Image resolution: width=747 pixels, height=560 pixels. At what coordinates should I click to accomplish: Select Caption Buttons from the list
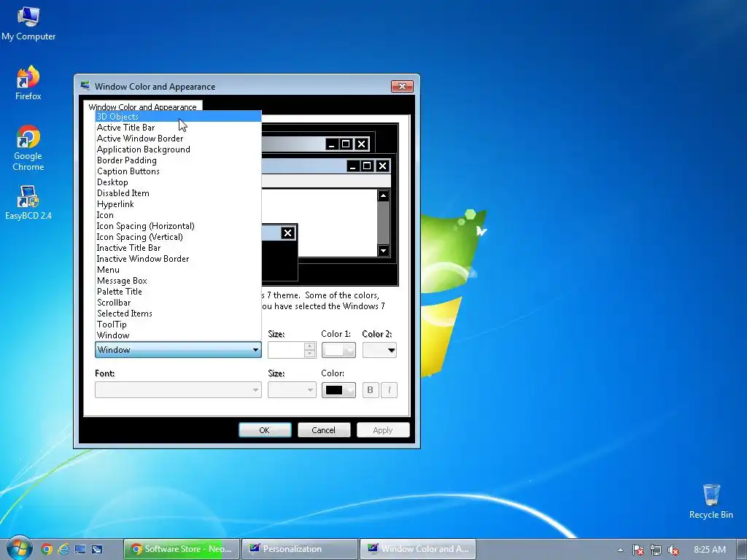tap(178, 171)
